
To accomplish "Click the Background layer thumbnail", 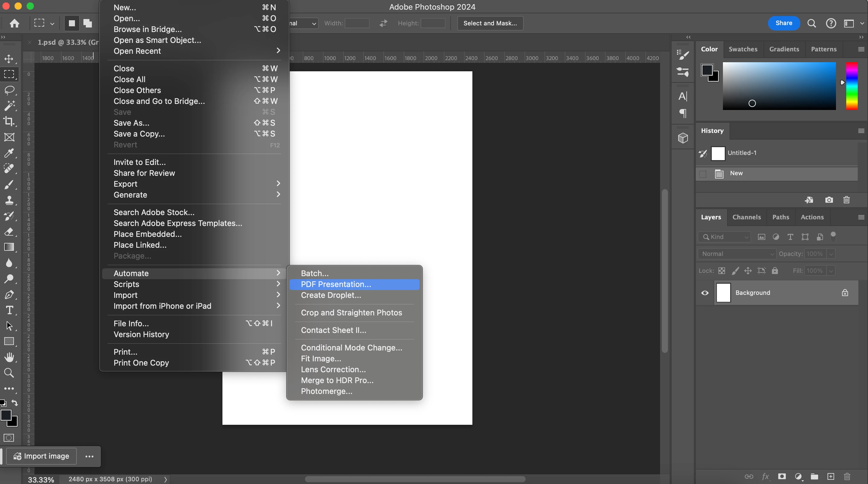I will point(723,293).
